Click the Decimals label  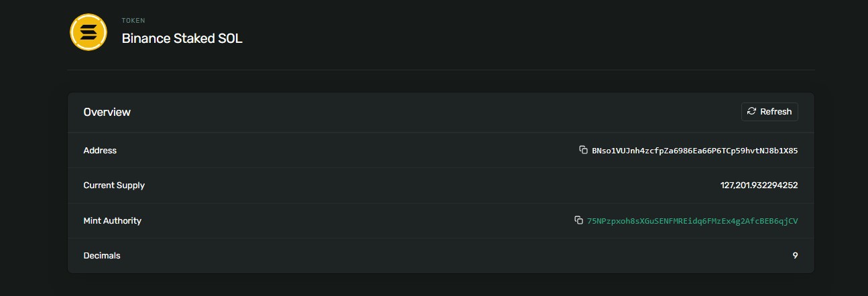[102, 256]
